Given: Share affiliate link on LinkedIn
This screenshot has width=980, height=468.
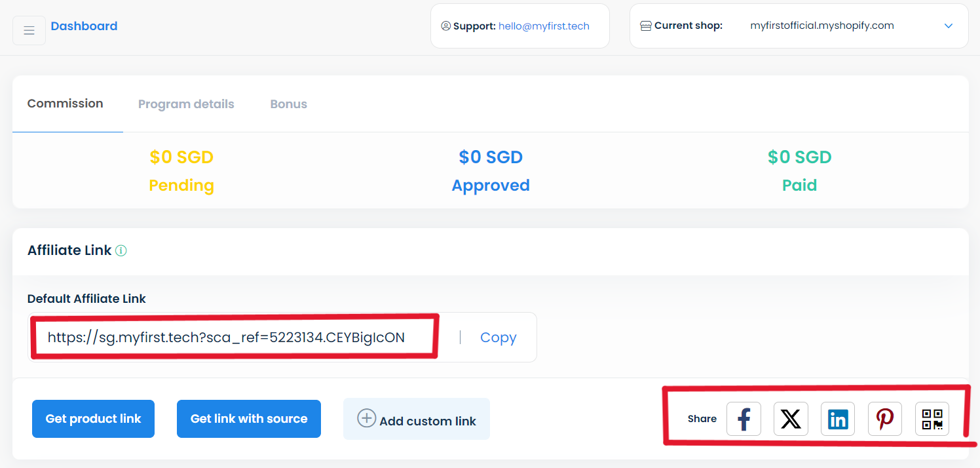Looking at the screenshot, I should [838, 419].
